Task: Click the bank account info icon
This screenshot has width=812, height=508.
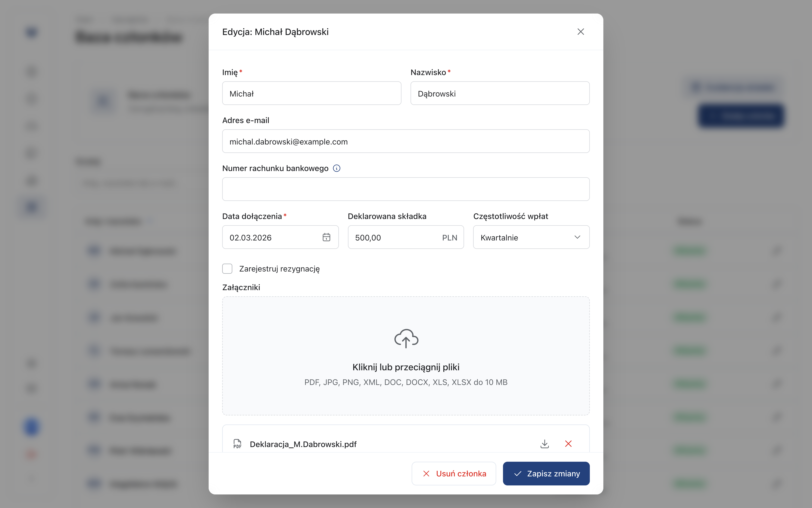Action: [336, 168]
